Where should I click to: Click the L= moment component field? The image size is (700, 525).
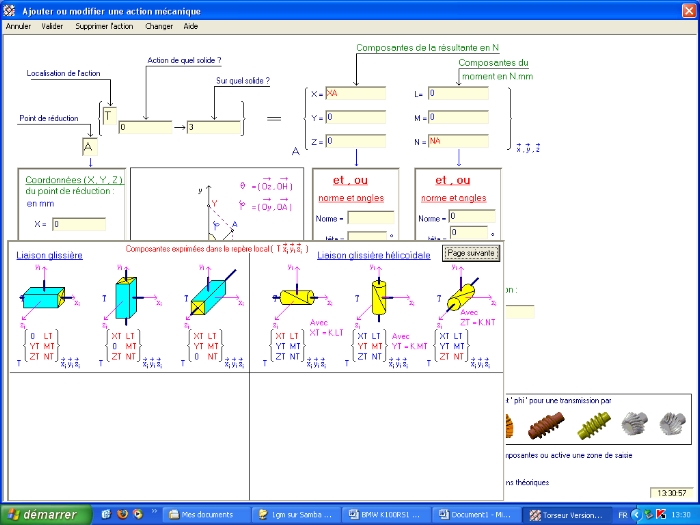[458, 93]
